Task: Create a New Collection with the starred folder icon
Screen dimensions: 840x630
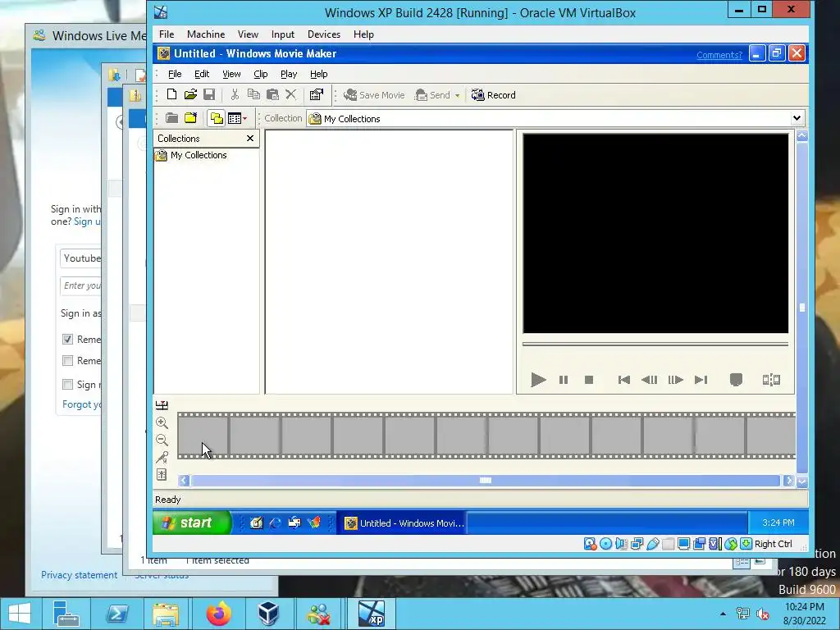Action: tap(190, 118)
